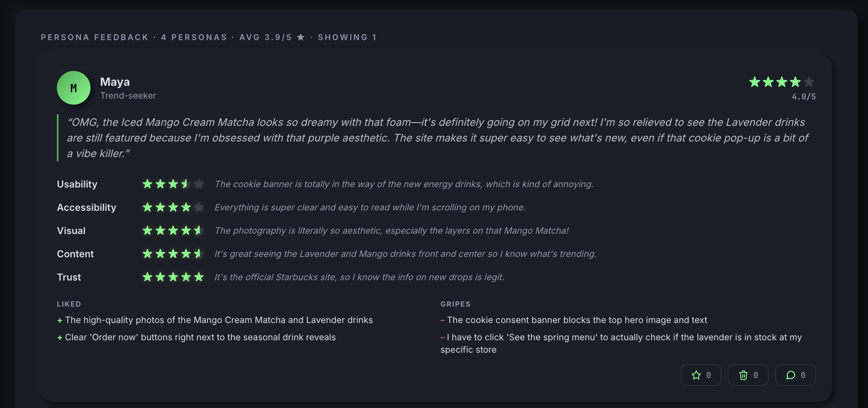Click the star icon next to AVG 3.9/5
The height and width of the screenshot is (408, 868).
tap(300, 36)
